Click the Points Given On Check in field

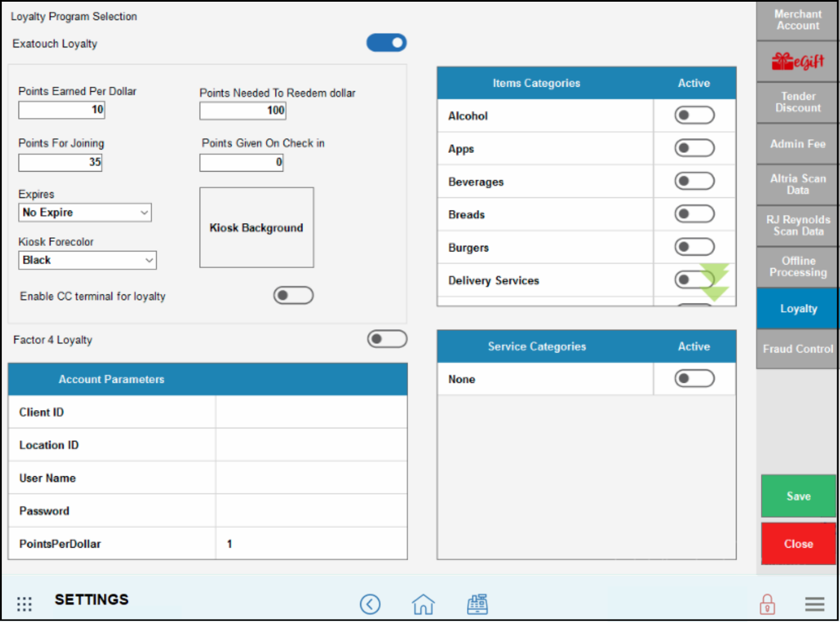(x=241, y=163)
